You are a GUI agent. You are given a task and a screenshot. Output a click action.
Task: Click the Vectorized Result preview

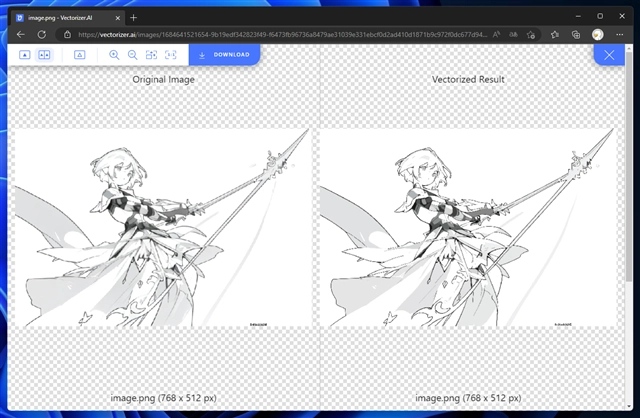point(468,228)
